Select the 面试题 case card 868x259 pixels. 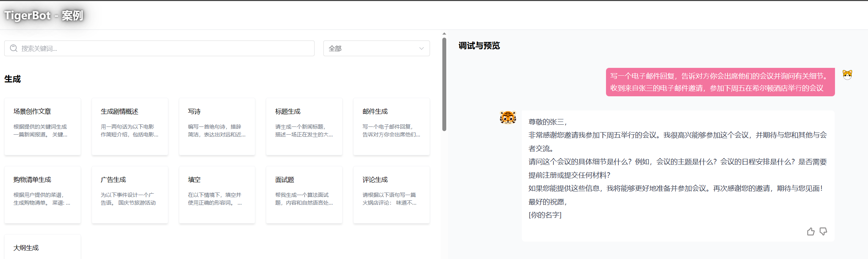pos(304,195)
